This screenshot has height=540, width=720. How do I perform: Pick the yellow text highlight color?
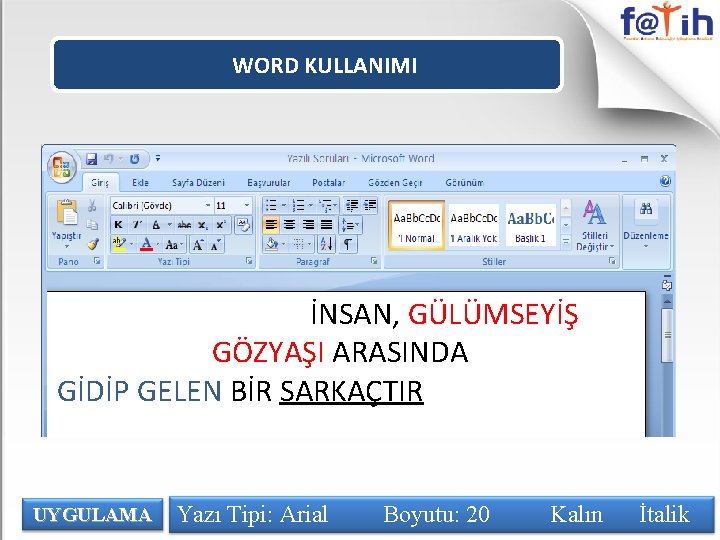(119, 244)
